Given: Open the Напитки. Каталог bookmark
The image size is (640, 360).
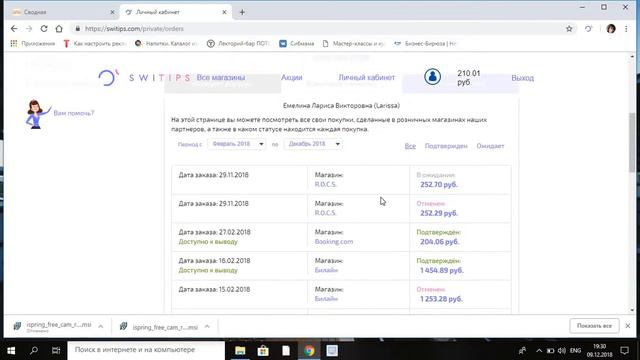Looking at the screenshot, I should tap(167, 43).
